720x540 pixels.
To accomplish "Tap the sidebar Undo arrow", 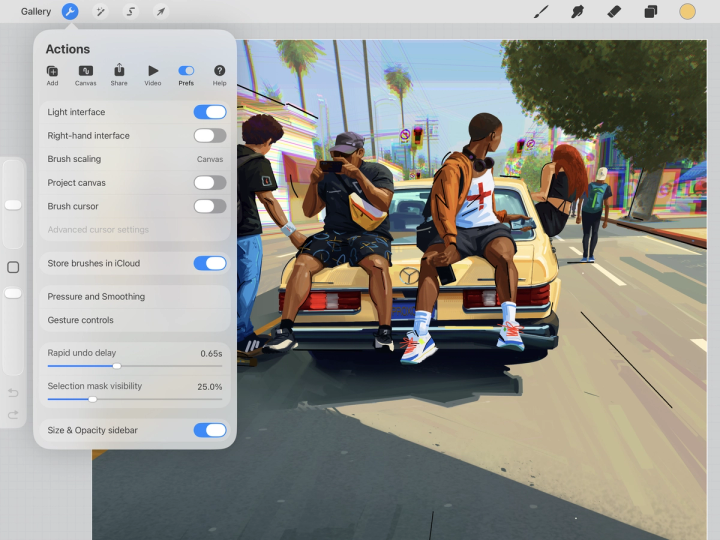I will click(x=13, y=393).
